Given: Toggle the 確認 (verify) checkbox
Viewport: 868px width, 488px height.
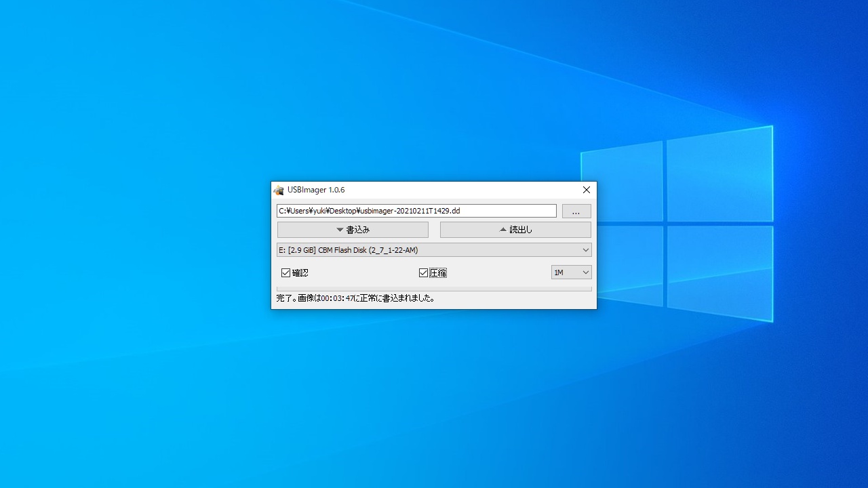Looking at the screenshot, I should pos(294,272).
